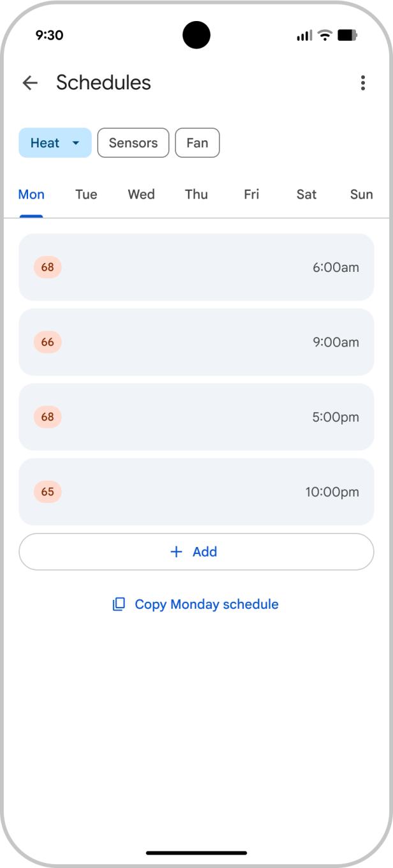
Task: Select the 65 temperature badge for 10:00pm
Action: pyautogui.click(x=47, y=492)
